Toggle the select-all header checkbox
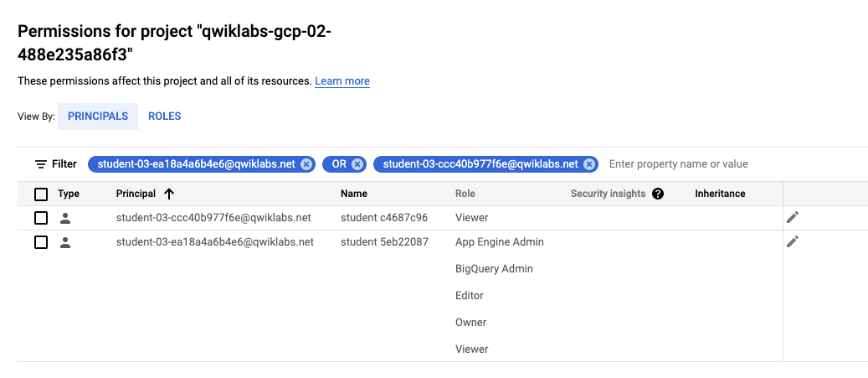 pyautogui.click(x=41, y=194)
